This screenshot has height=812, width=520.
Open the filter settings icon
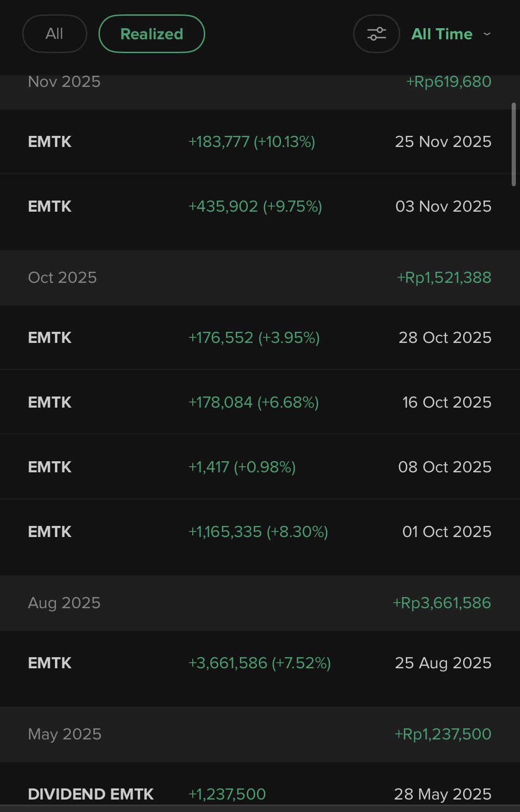(376, 34)
